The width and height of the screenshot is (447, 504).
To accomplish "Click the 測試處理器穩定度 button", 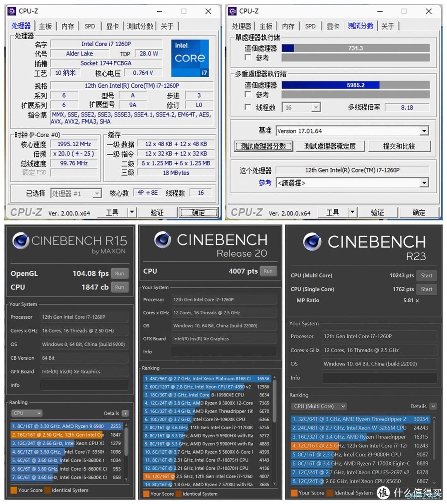I will pos(330,146).
